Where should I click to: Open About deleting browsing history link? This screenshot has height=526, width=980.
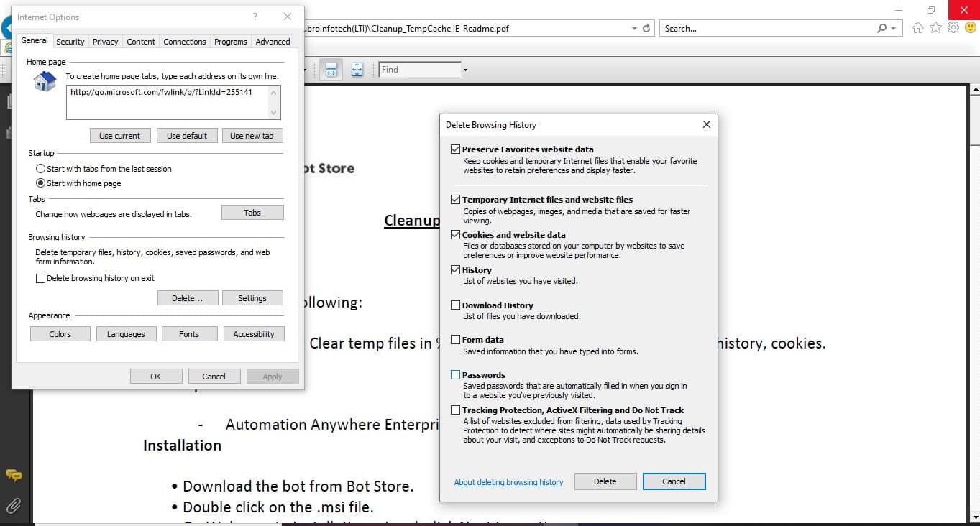click(509, 482)
